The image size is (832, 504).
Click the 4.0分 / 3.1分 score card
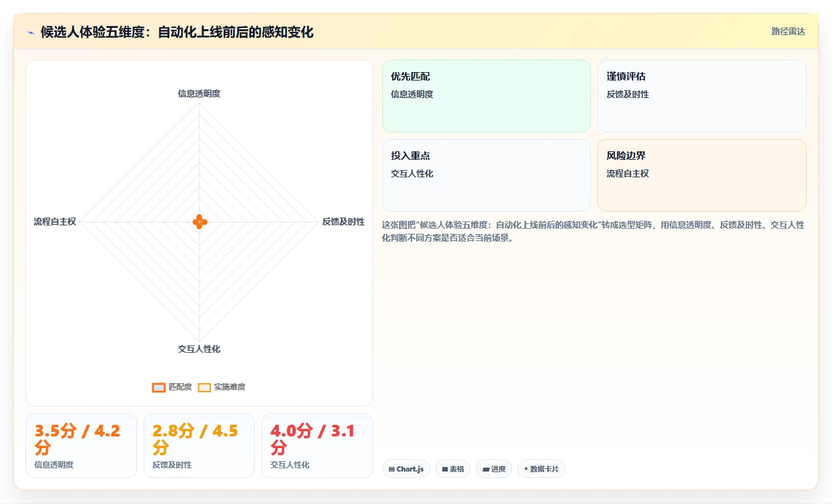point(317,446)
